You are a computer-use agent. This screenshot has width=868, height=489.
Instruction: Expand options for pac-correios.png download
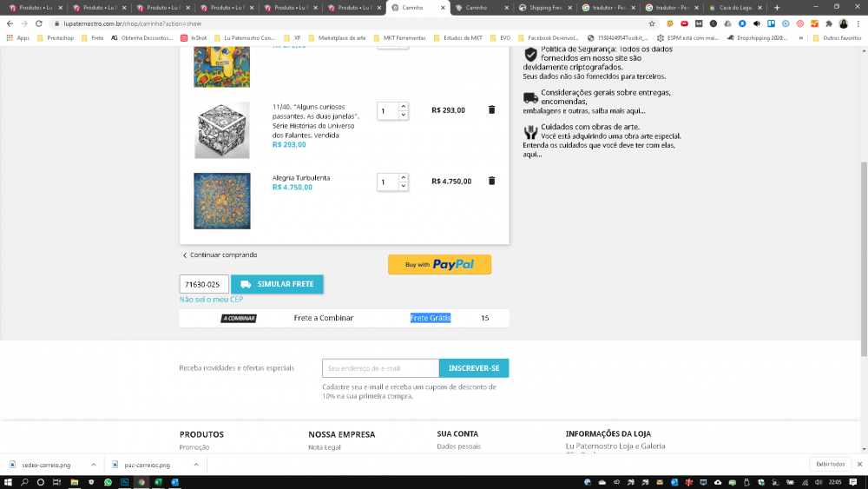pos(196,465)
